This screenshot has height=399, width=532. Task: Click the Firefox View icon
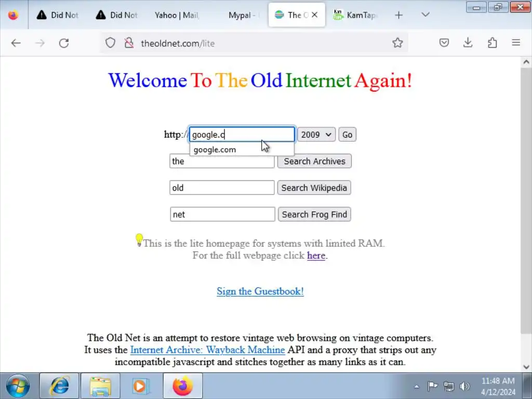click(x=13, y=15)
